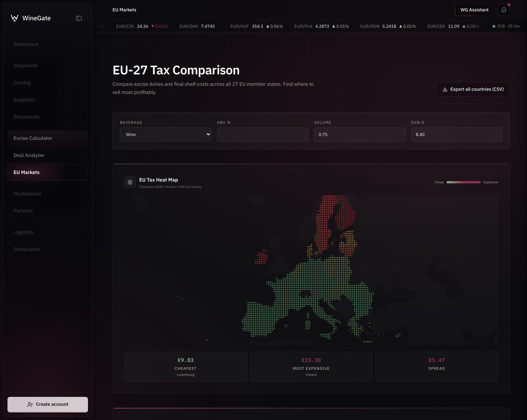
Task: Focus the ABV % input field
Action: 263,134
